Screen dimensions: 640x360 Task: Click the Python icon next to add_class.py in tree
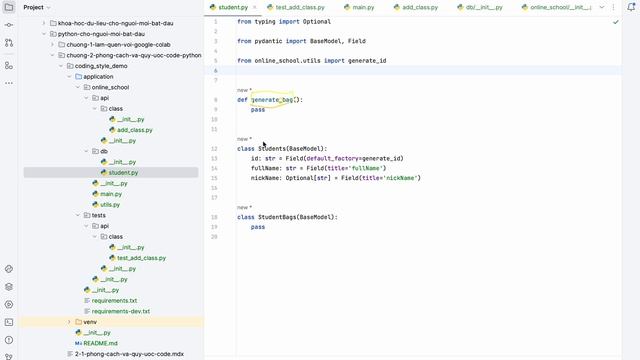point(112,130)
